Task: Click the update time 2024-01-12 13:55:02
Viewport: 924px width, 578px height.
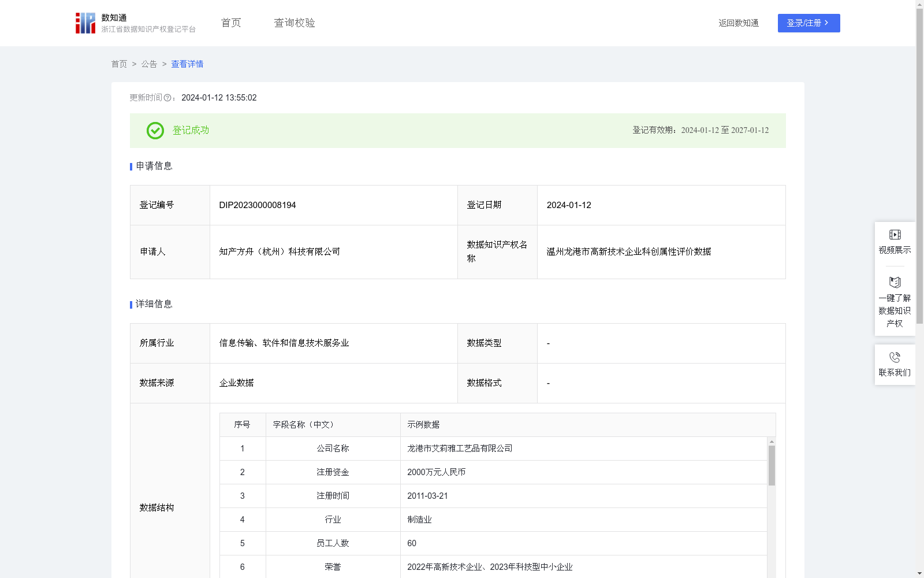Action: coord(219,98)
